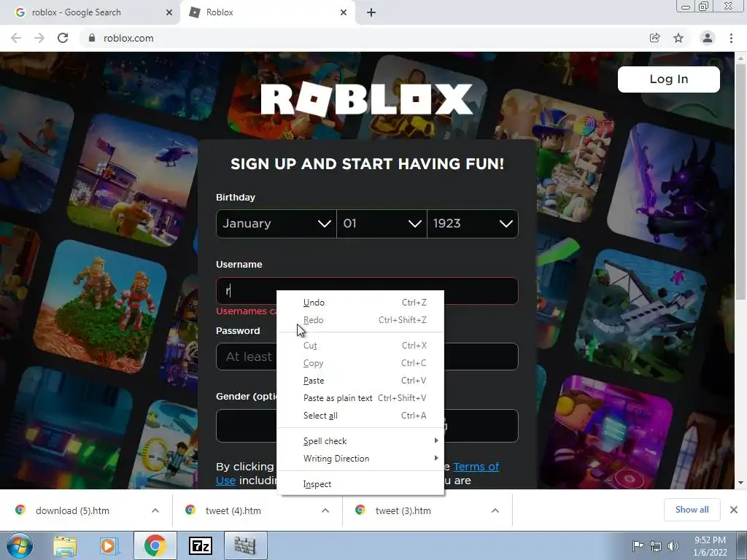Viewport: 747px width, 560px height.
Task: Expand options arrow for tweet (4).htm
Action: click(x=325, y=510)
